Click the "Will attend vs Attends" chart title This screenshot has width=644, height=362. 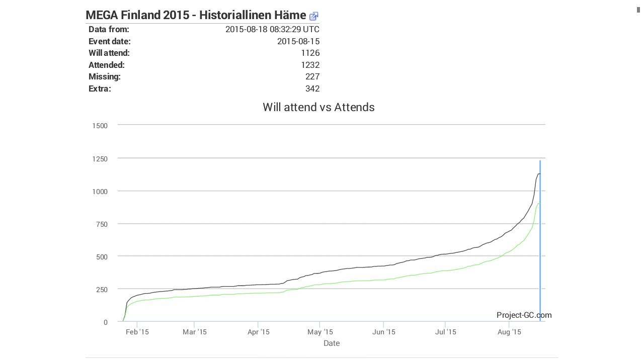[x=318, y=107]
